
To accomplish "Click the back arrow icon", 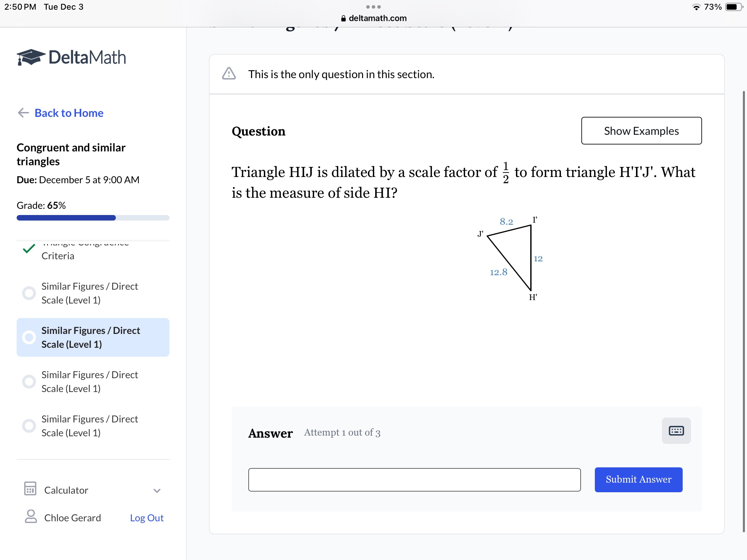I will pos(23,113).
